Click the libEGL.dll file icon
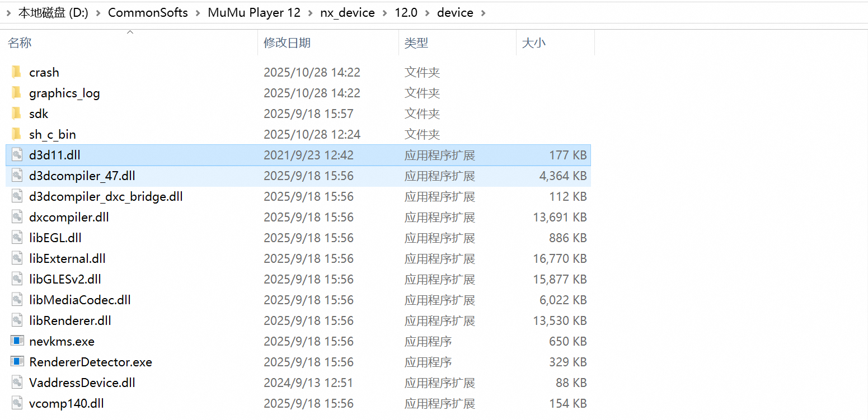868x420 pixels. [17, 238]
